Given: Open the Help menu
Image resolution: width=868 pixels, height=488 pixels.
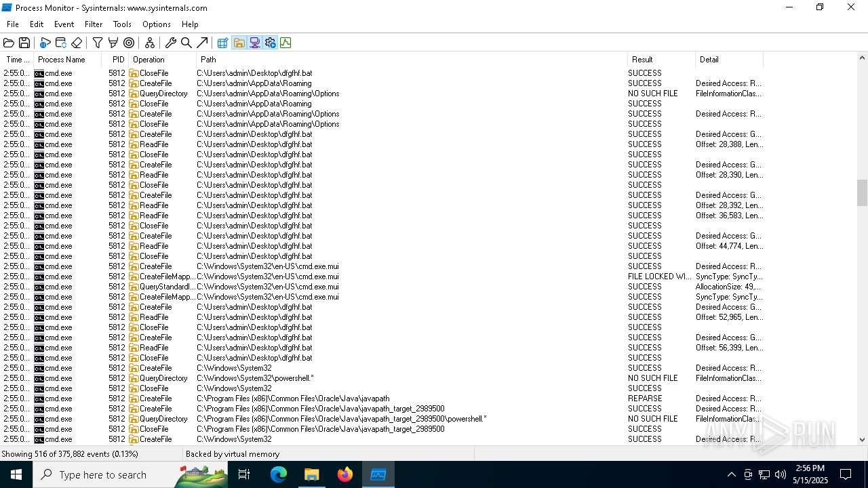Looking at the screenshot, I should pyautogui.click(x=190, y=24).
